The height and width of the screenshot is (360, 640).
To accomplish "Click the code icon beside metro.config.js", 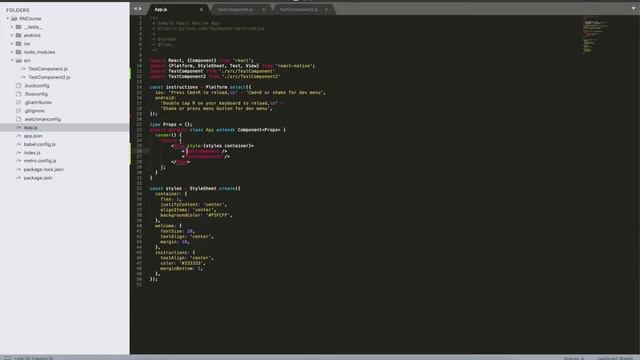I will (18, 161).
